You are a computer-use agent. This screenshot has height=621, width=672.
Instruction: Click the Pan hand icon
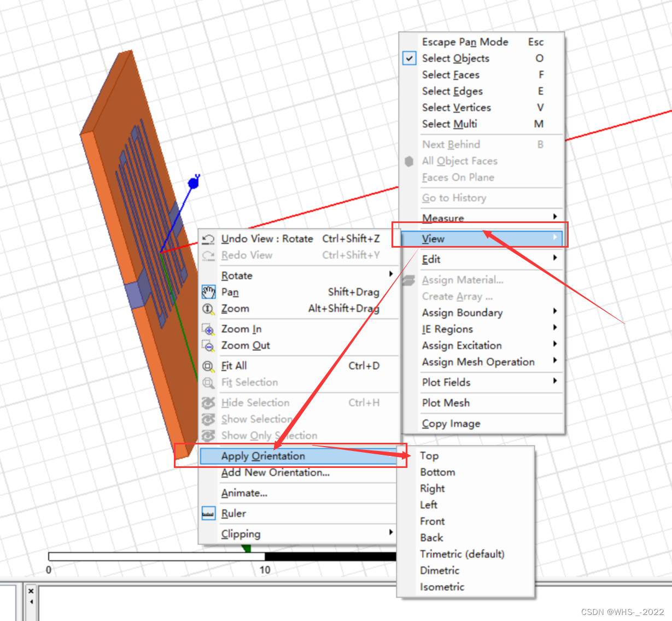[208, 292]
